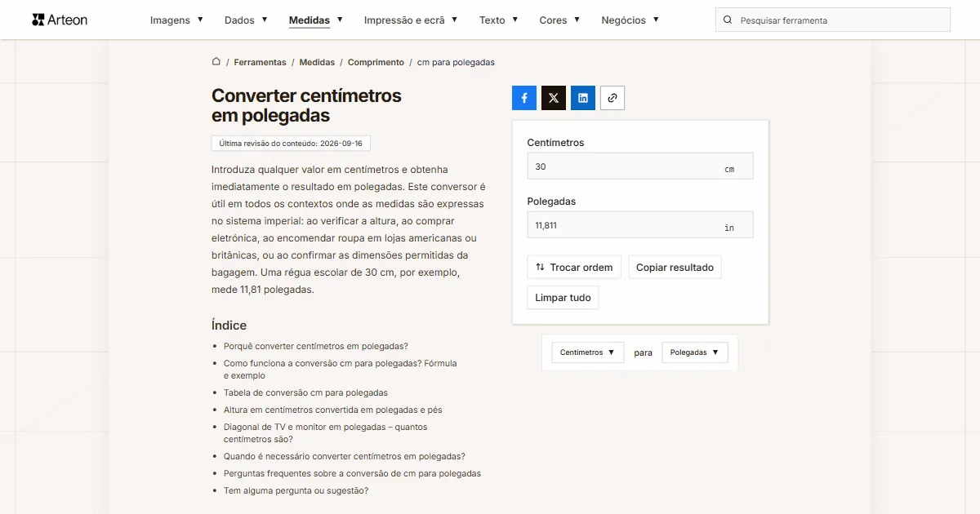Click the Copiar resultado button
Screen dimensions: 980x514
(x=675, y=268)
